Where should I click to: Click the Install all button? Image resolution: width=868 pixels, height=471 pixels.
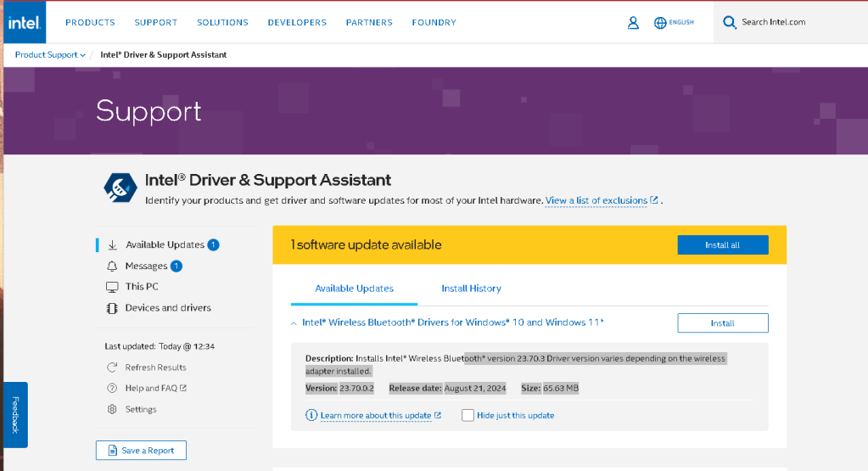[x=722, y=244]
